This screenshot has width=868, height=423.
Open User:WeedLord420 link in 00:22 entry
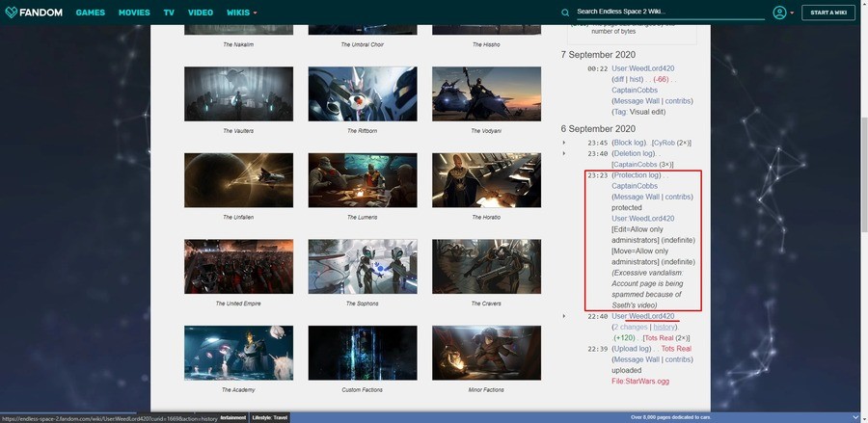pyautogui.click(x=642, y=68)
